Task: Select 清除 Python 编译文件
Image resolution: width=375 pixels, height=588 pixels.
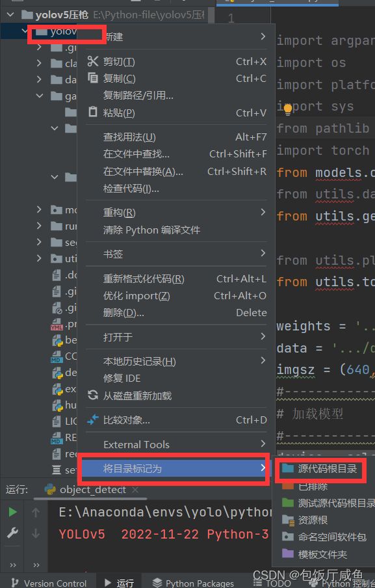Action: (176, 230)
